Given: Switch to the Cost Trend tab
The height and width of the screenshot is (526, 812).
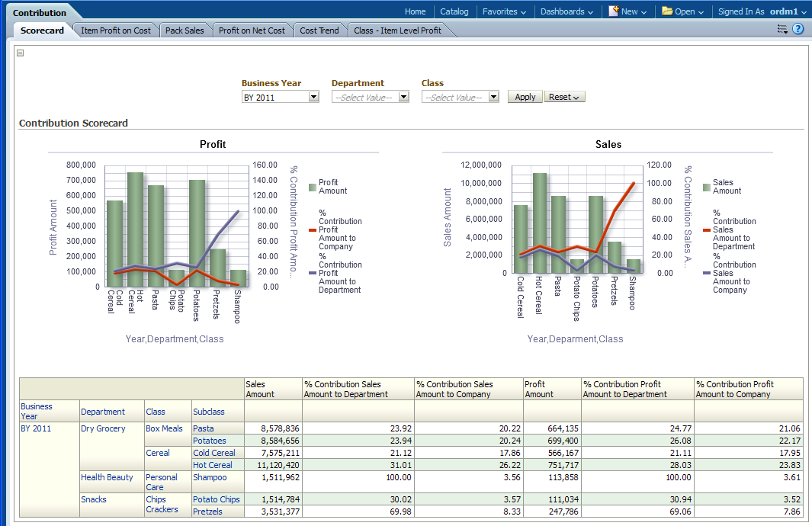Looking at the screenshot, I should pyautogui.click(x=319, y=30).
